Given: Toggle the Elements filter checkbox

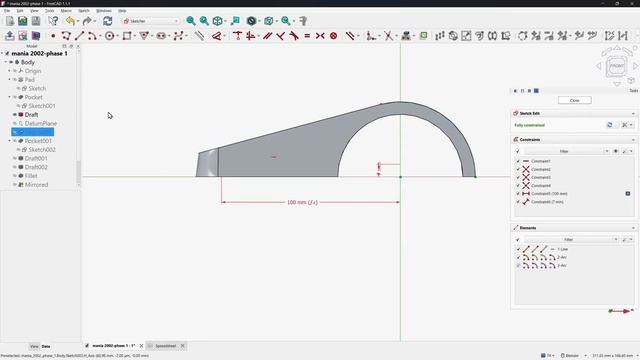Looking at the screenshot, I should (x=518, y=240).
